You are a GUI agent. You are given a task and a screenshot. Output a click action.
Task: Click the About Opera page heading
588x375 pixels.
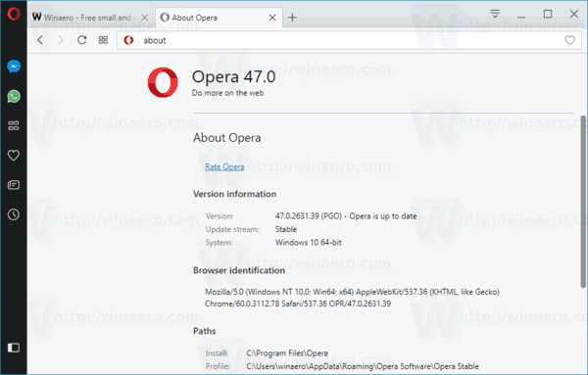tap(227, 138)
